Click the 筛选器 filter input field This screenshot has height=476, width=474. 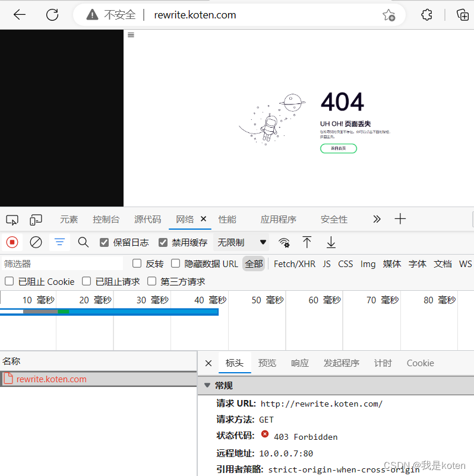(x=62, y=264)
